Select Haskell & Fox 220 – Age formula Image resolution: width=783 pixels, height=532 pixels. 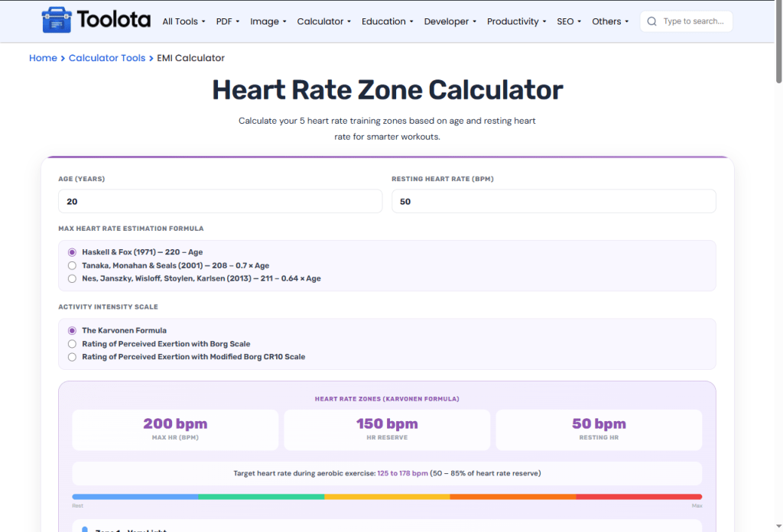click(72, 252)
